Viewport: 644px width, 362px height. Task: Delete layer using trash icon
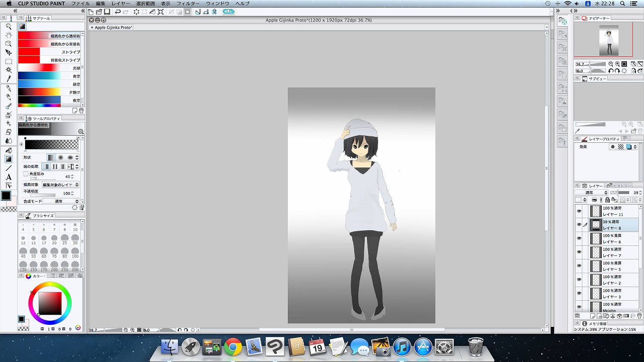pyautogui.click(x=639, y=316)
